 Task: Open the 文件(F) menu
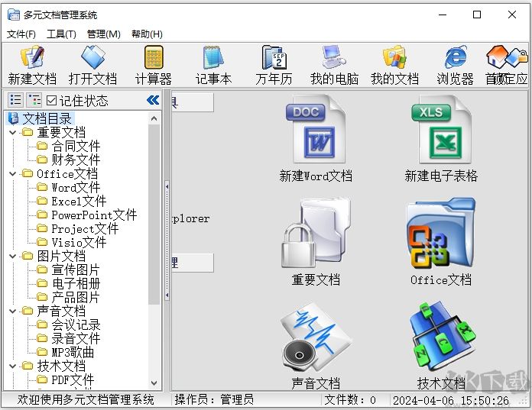21,34
